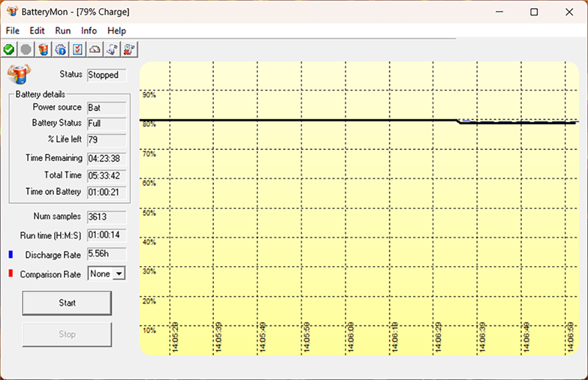This screenshot has width=588, height=380.
Task: Open the Help menu
Action: (x=116, y=31)
